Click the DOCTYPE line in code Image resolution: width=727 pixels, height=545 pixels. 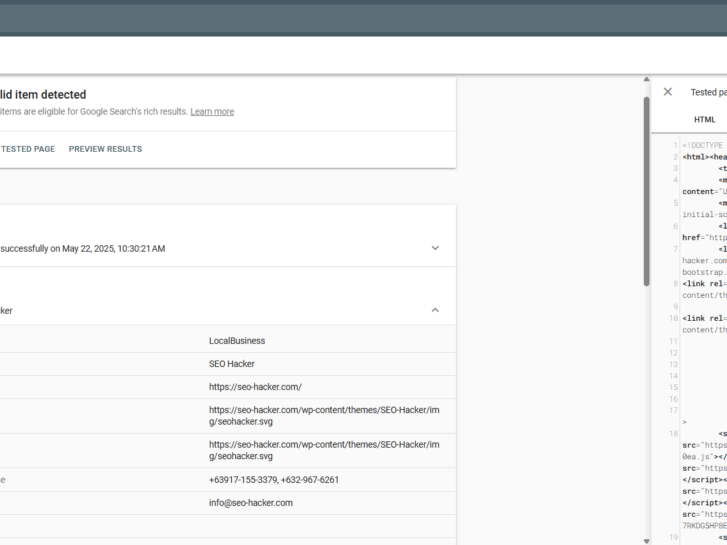point(702,145)
